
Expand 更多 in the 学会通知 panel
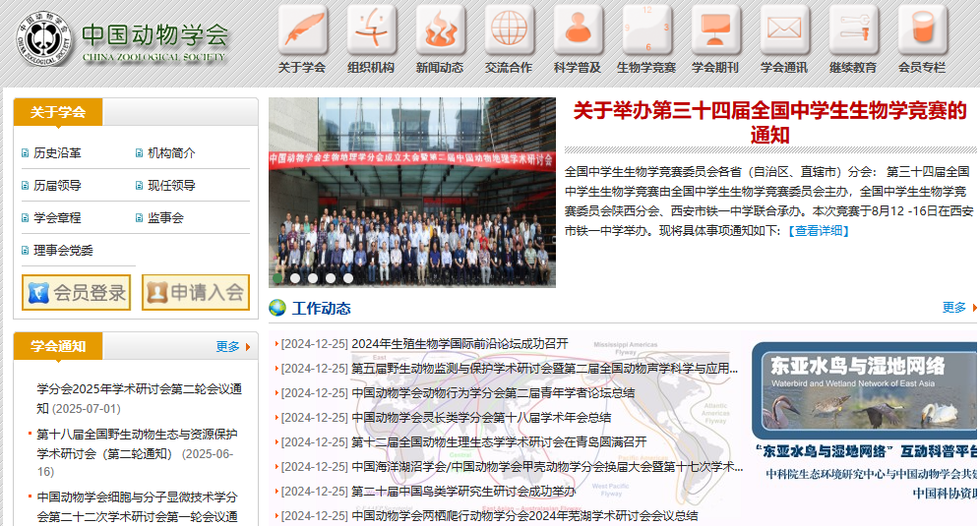click(x=228, y=346)
